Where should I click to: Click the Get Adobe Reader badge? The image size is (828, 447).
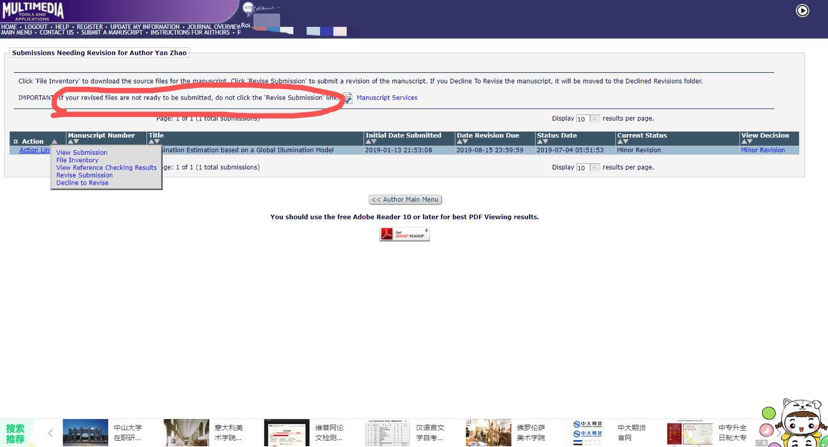tap(404, 234)
